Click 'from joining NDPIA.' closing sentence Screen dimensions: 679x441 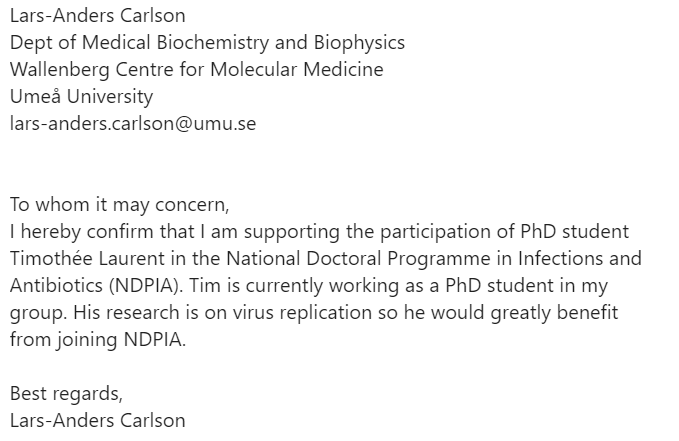tap(98, 340)
